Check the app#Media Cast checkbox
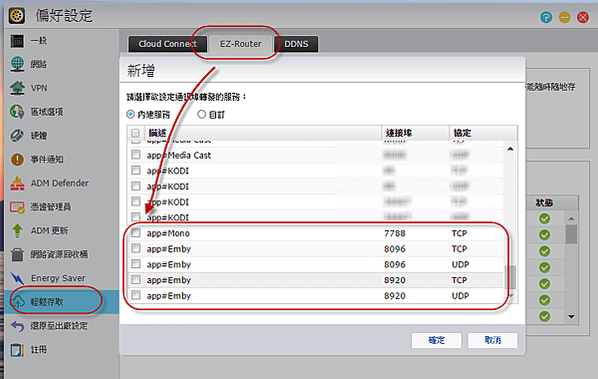598x379 pixels. coord(135,154)
